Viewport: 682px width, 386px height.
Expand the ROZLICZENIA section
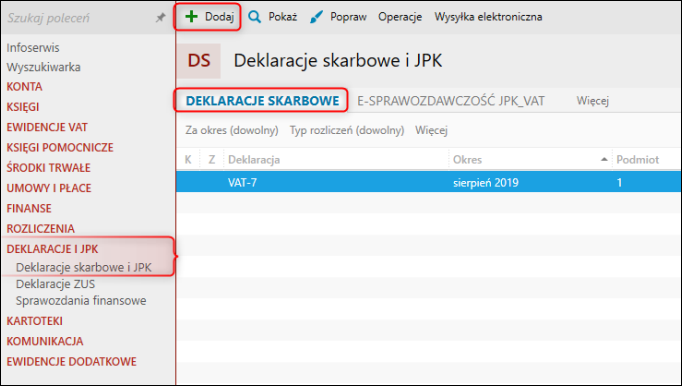coord(40,228)
